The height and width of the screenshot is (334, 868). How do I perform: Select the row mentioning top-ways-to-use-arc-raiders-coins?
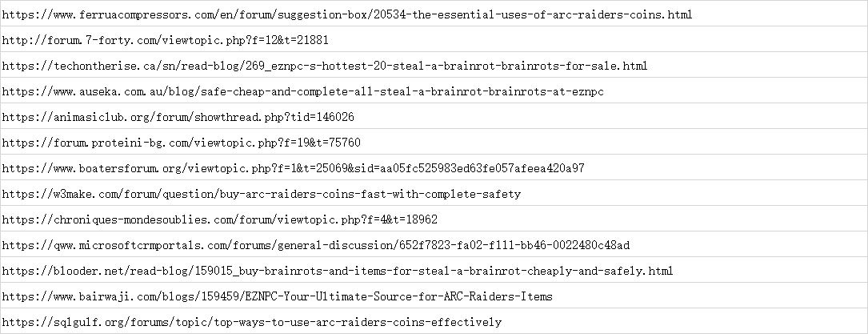point(252,322)
